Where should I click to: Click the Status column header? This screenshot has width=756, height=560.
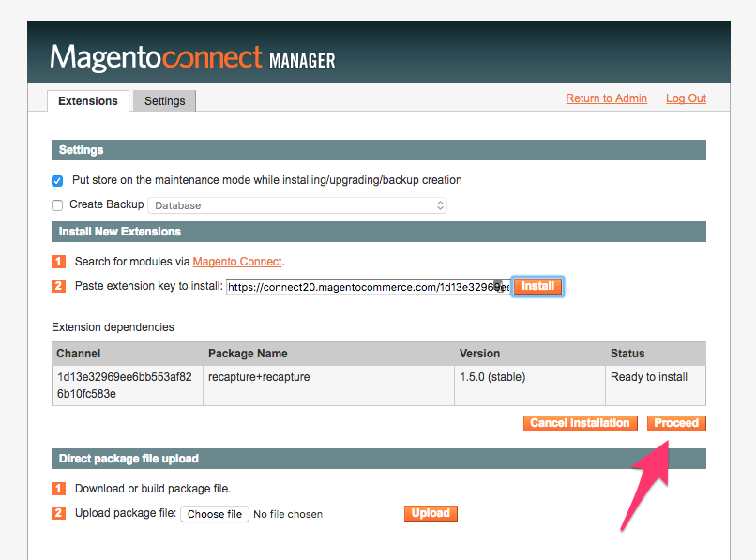click(656, 354)
